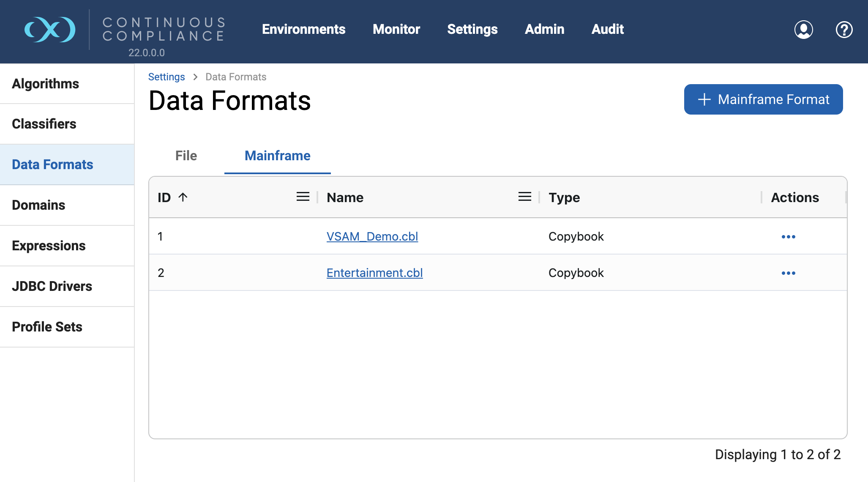Open the user profile icon
Image resolution: width=868 pixels, height=482 pixels.
click(803, 30)
